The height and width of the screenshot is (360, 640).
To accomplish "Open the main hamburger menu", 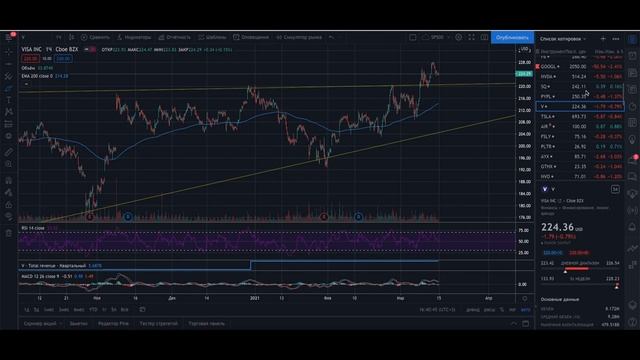I will [9, 37].
